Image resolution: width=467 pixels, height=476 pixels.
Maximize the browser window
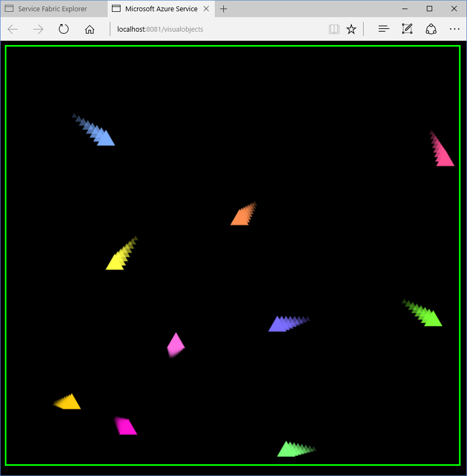(430, 9)
